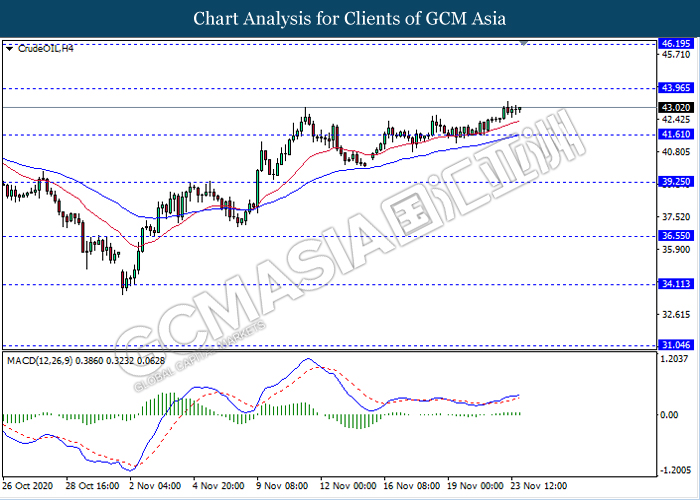The width and height of the screenshot is (700, 500).
Task: Click the gray chart shift marker at top right
Action: coord(524,44)
